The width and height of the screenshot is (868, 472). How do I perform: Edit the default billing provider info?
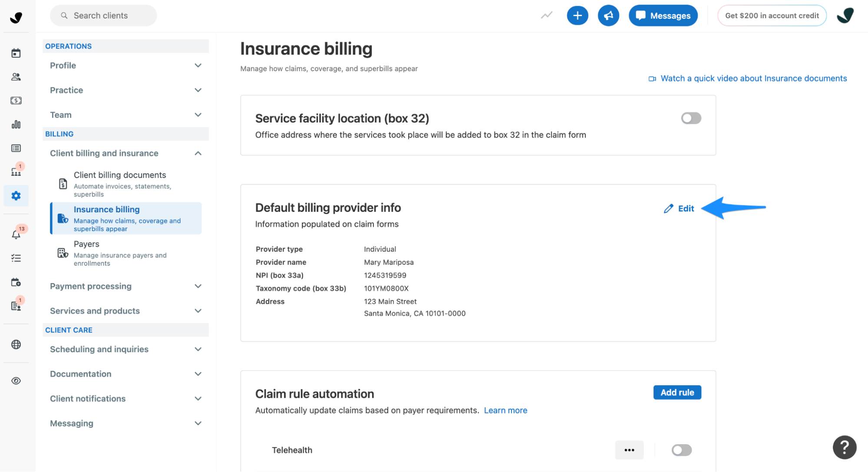[x=679, y=209]
